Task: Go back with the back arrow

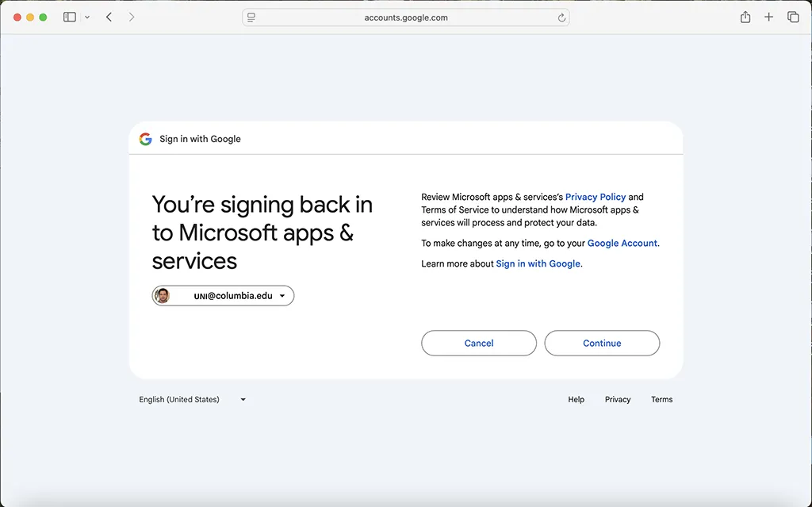Action: pos(109,17)
